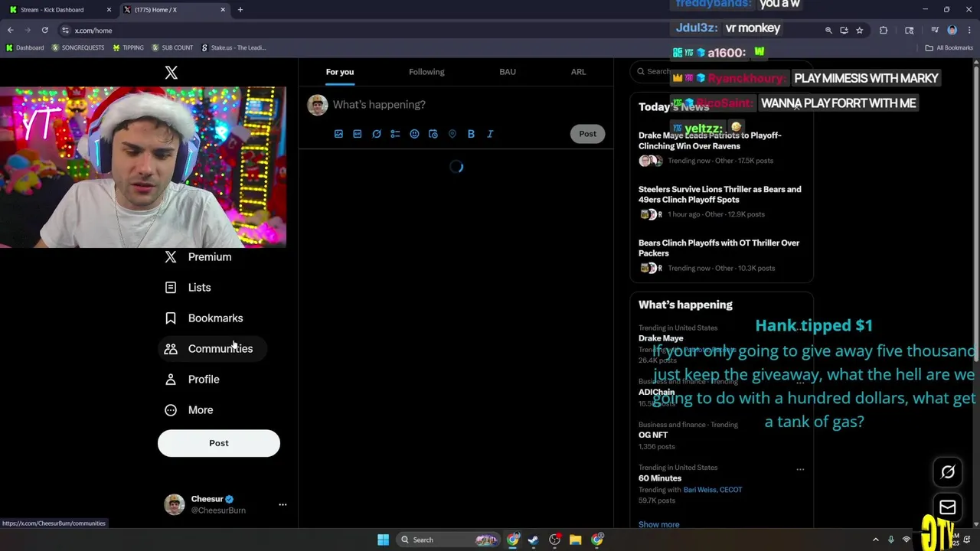
Task: Click the composer Post button
Action: (587, 134)
